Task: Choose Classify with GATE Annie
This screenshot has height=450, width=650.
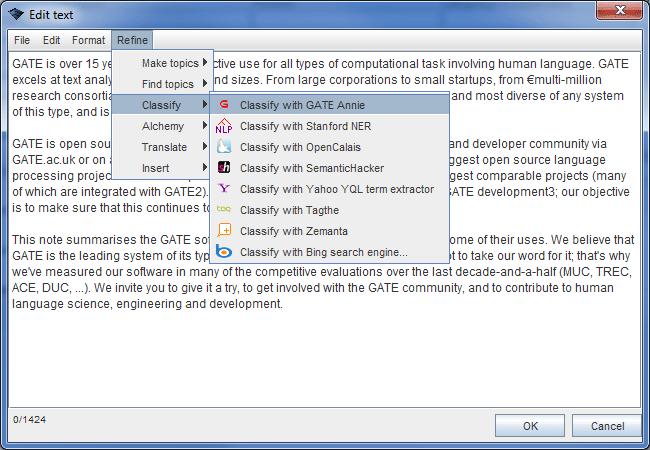Action: (x=330, y=105)
